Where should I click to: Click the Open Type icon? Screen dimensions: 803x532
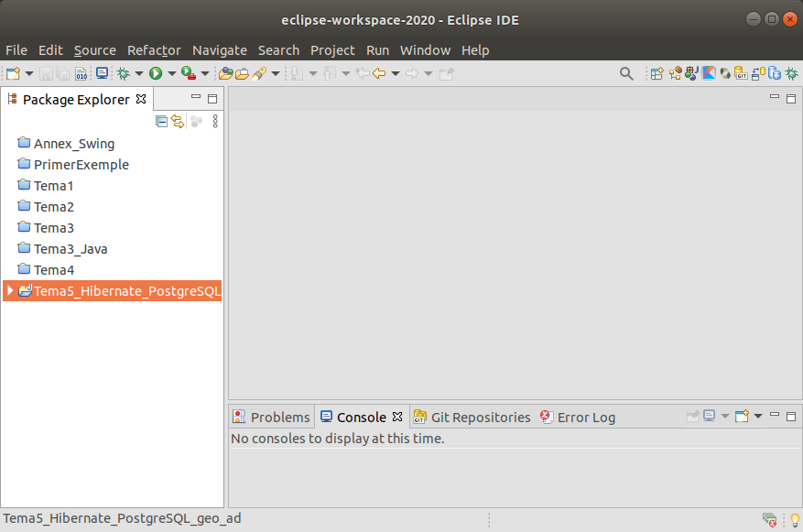tap(226, 74)
